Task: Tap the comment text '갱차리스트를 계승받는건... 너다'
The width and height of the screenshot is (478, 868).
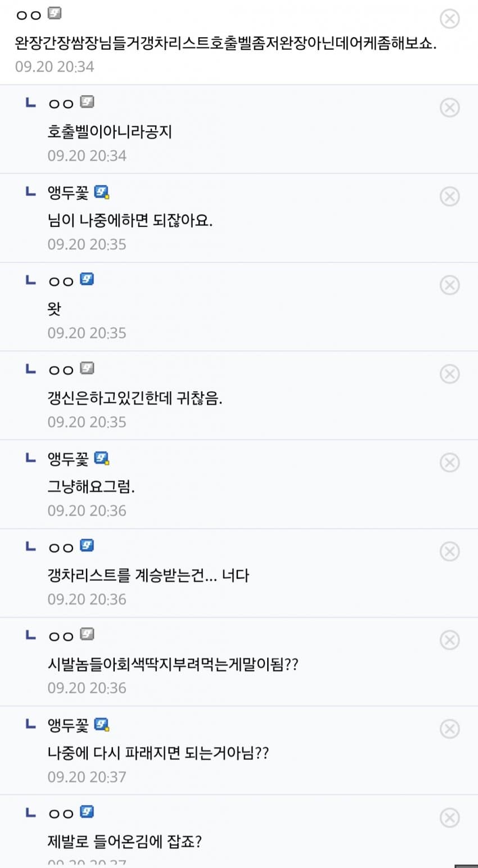Action: pyautogui.click(x=148, y=575)
